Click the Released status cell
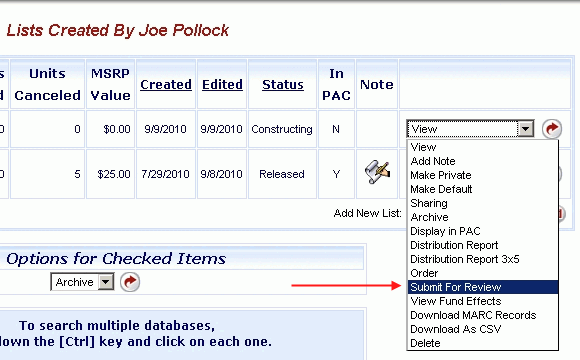This screenshot has width=580, height=360. tap(282, 174)
